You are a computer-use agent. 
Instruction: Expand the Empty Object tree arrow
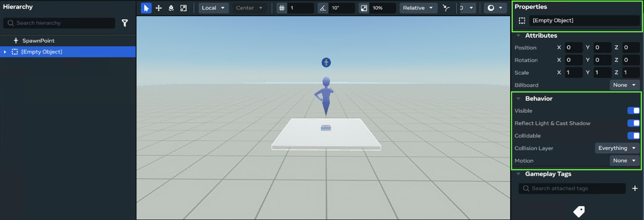click(5, 52)
